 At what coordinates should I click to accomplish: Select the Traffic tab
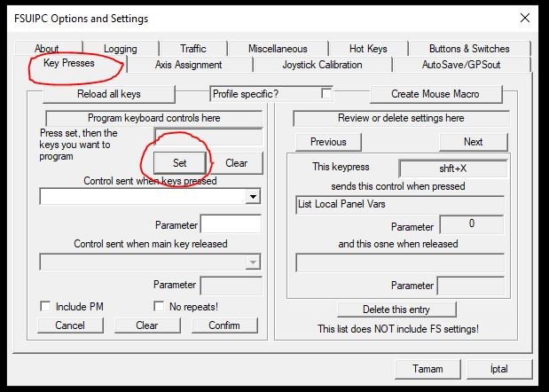193,48
